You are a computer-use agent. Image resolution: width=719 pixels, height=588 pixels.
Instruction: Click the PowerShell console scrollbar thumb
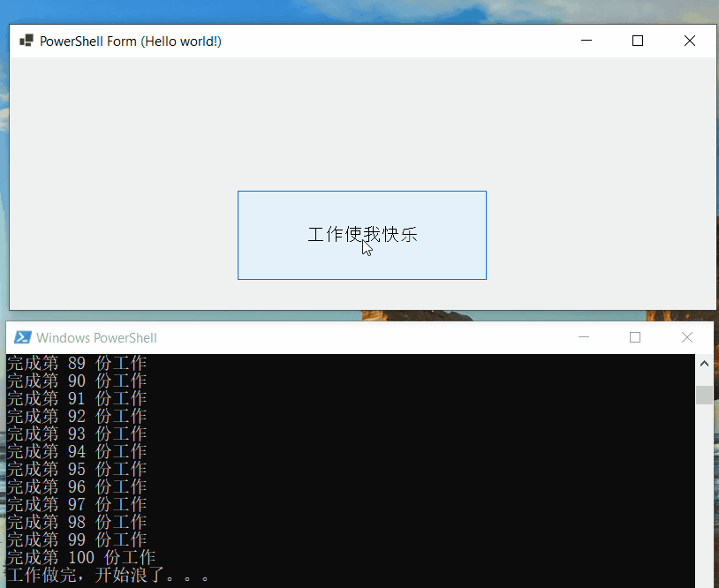click(x=704, y=395)
